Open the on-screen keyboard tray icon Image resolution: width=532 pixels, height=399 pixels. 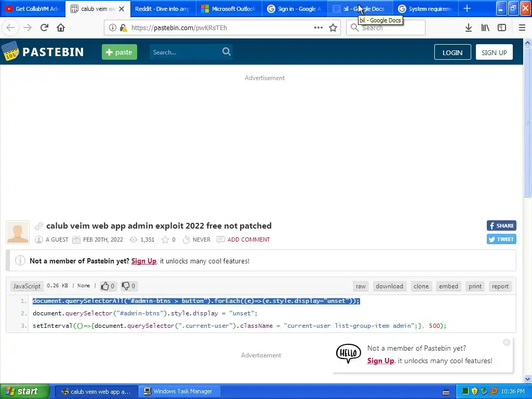pyautogui.click(x=446, y=392)
